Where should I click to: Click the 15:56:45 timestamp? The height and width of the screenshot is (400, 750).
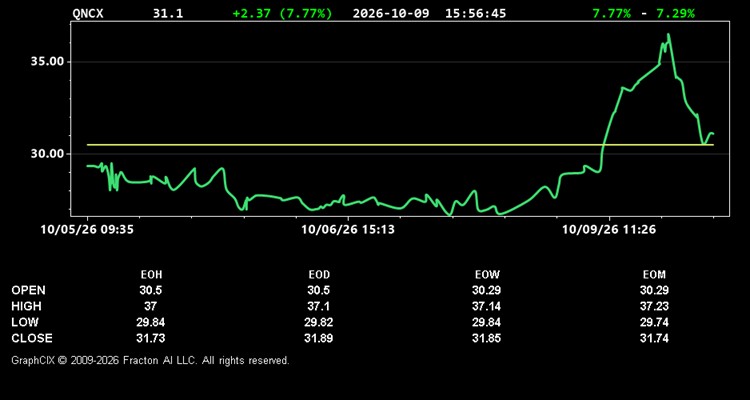tap(475, 13)
